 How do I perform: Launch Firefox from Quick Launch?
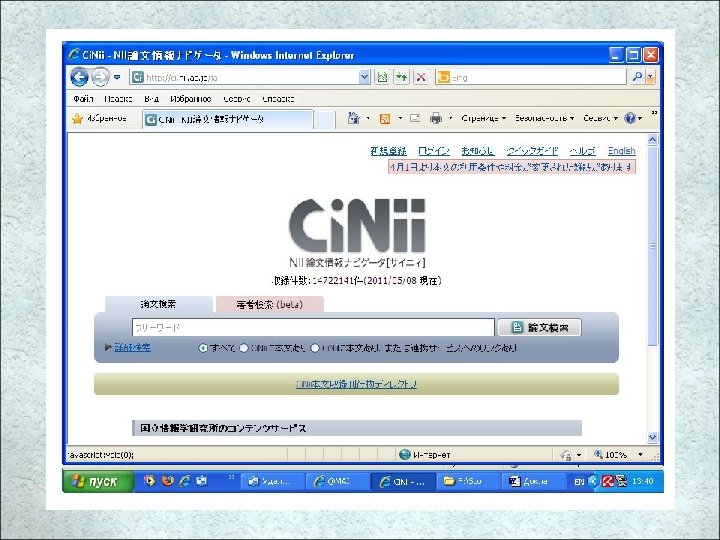168,481
